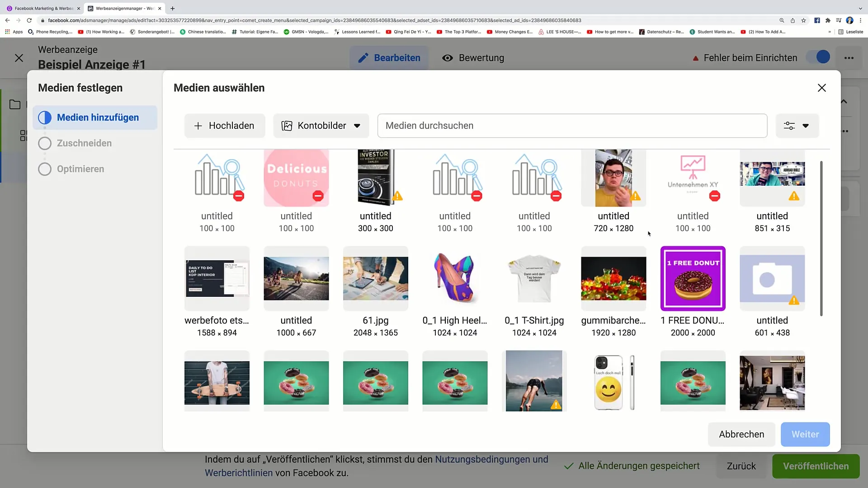The width and height of the screenshot is (868, 488).
Task: Click the close X icon on dialog
Action: point(821,88)
